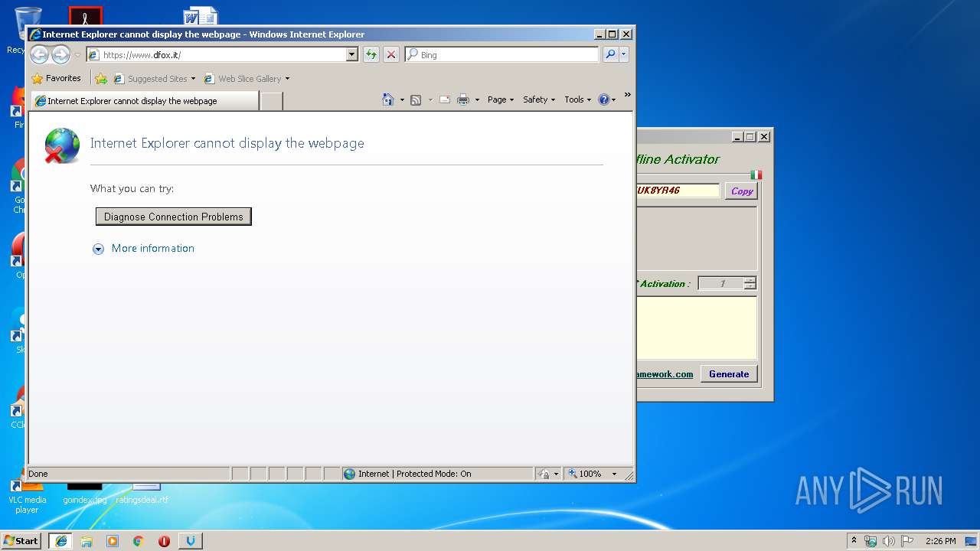
Task: Click the Activation number spinner arrows
Action: pyautogui.click(x=750, y=283)
